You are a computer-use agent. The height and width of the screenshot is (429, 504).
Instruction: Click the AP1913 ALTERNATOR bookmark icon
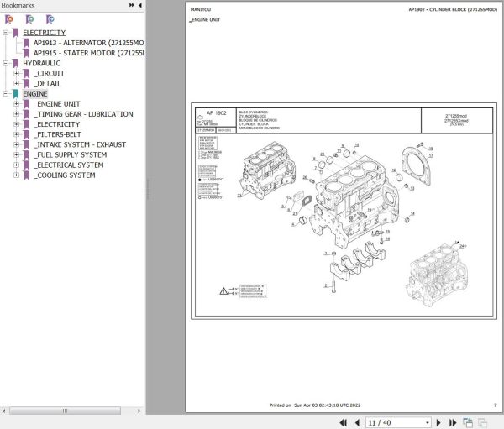pyautogui.click(x=26, y=43)
